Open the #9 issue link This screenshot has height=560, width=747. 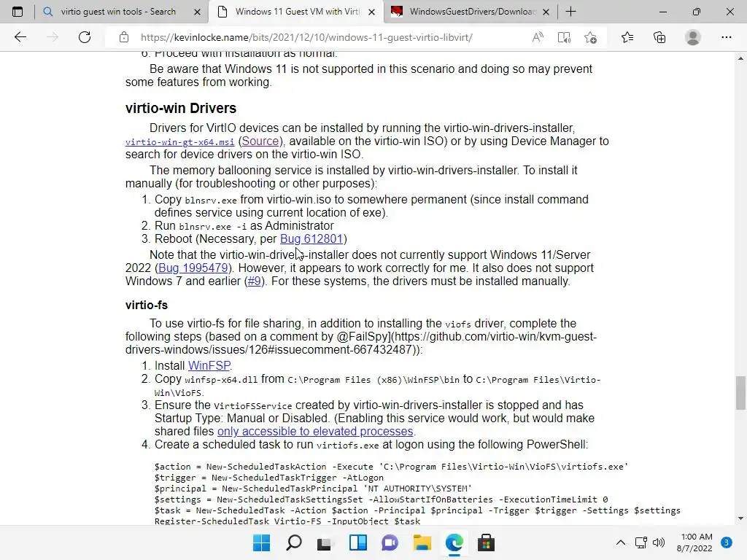click(255, 281)
